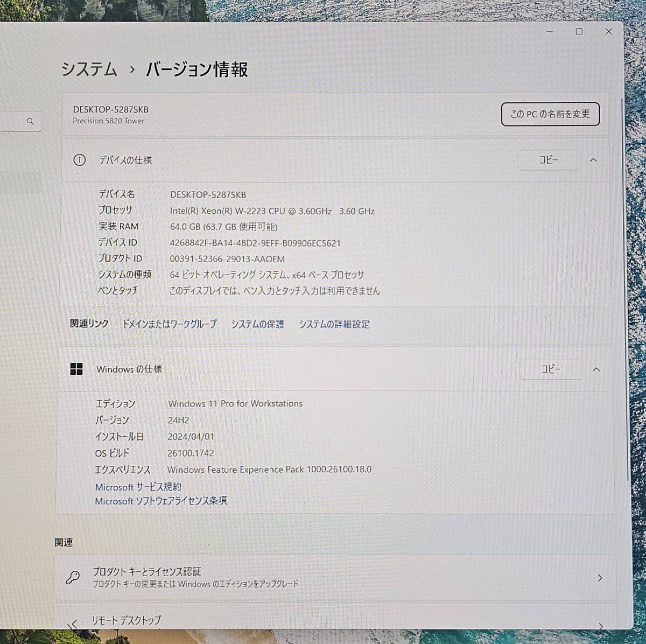Select the device name DESKTOP-5287SKB value

208,195
